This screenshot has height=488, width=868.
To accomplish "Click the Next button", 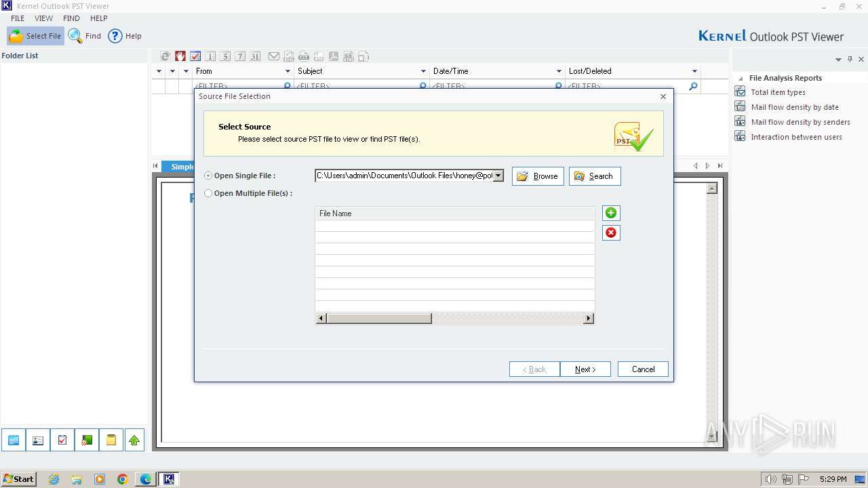I will pos(585,369).
